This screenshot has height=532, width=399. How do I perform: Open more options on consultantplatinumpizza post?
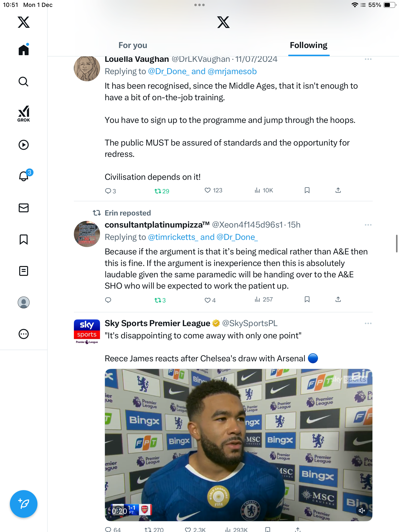click(368, 225)
